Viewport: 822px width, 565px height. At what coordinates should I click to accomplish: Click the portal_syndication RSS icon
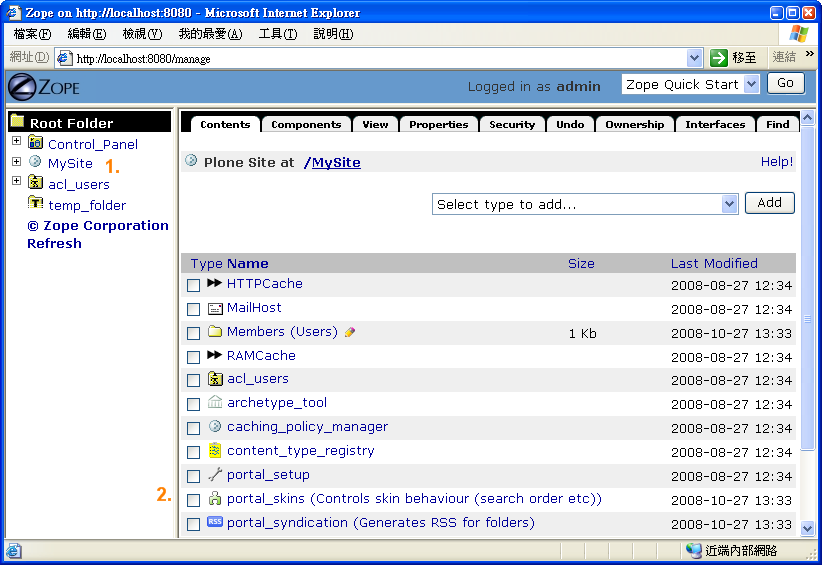point(215,521)
